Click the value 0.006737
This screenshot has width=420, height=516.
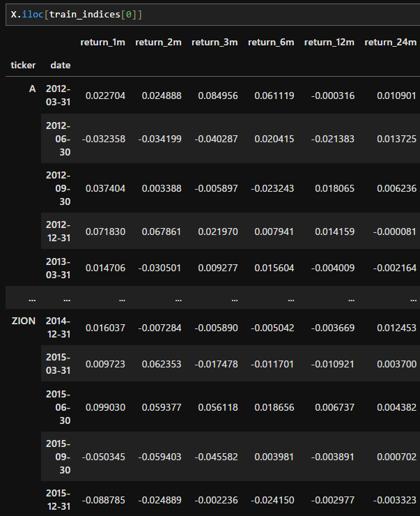(x=334, y=407)
